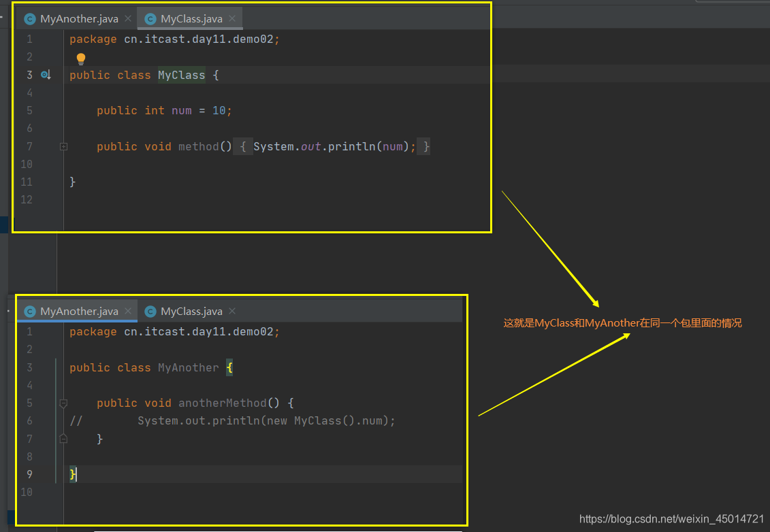The width and height of the screenshot is (770, 532).
Task: Click 'println' in the folded method body
Action: click(x=351, y=146)
